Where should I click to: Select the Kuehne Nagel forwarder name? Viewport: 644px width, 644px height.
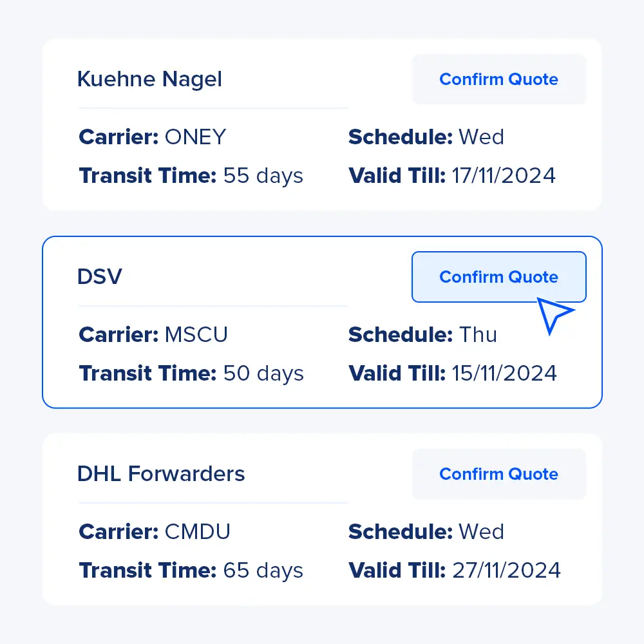click(x=149, y=80)
